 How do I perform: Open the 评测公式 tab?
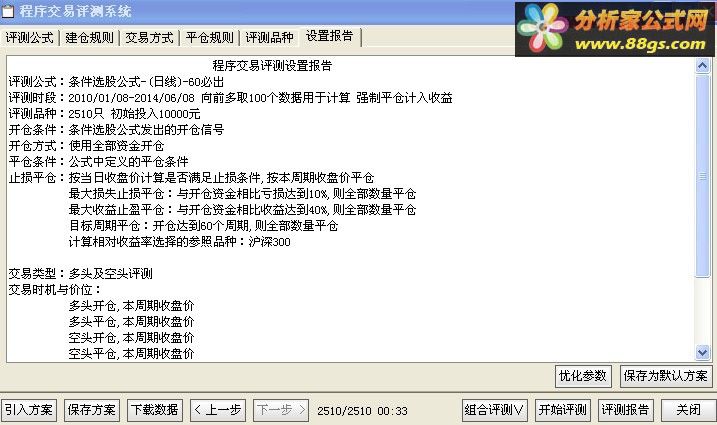pos(30,38)
